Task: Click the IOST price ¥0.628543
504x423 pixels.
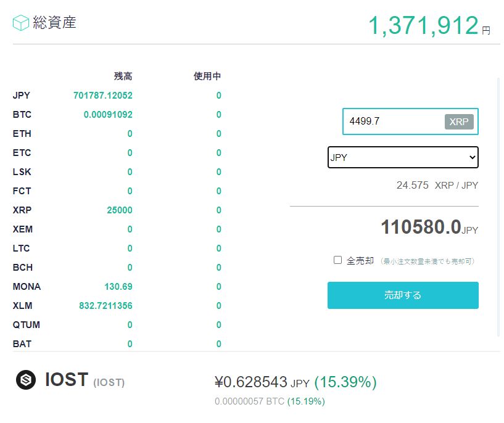Action: (x=252, y=382)
